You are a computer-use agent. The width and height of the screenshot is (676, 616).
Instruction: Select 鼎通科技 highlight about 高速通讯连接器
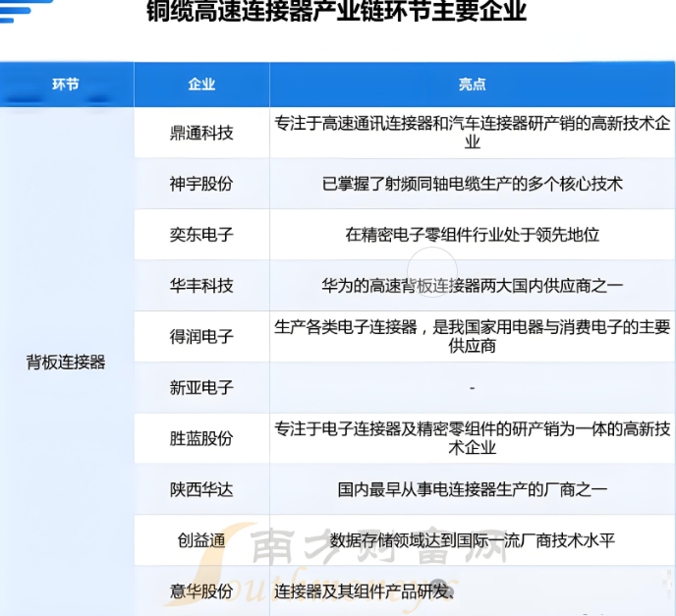coord(472,133)
